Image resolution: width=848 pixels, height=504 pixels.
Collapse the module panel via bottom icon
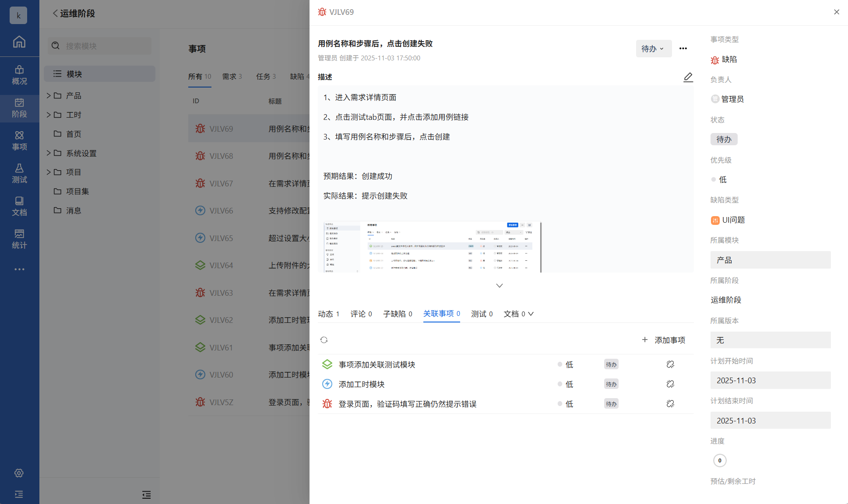click(x=146, y=495)
